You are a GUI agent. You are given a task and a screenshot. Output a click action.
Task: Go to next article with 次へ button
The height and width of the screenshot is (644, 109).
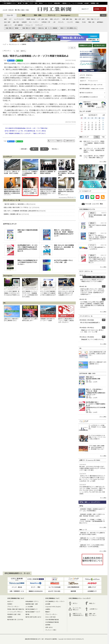[44, 149]
